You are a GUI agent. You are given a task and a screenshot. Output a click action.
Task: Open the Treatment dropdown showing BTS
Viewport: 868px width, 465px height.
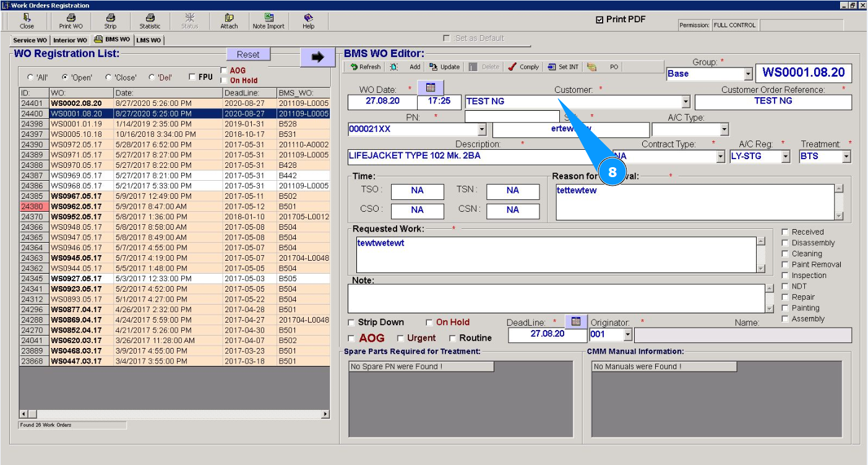[846, 157]
